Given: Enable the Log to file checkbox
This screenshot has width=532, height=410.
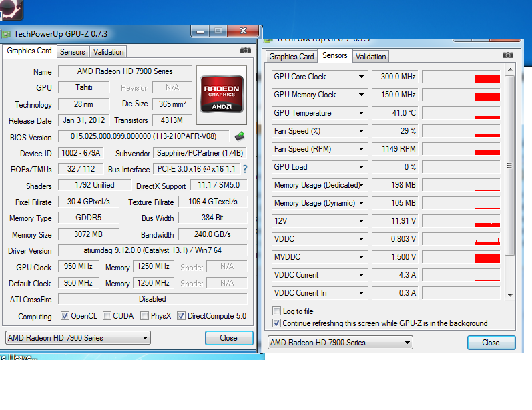Looking at the screenshot, I should coord(277,311).
